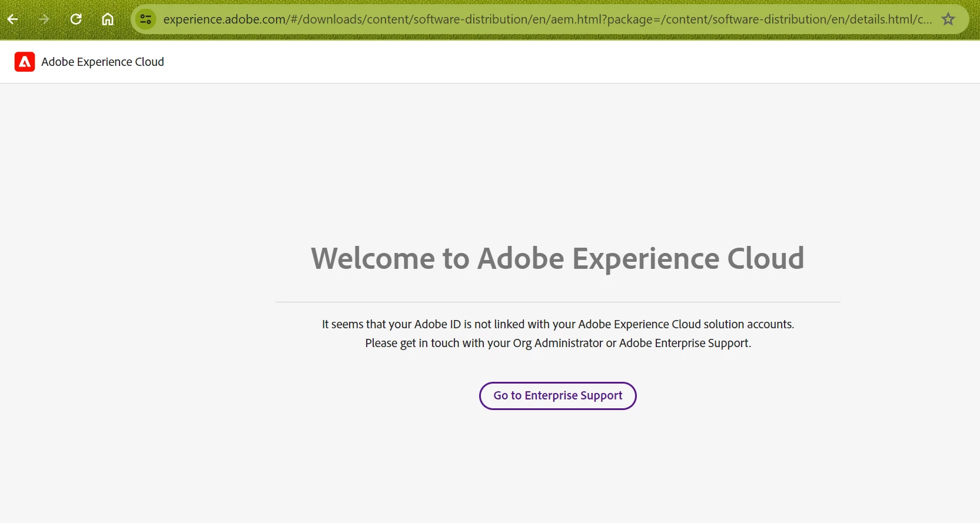
Task: Click the browser forward arrow
Action: click(x=44, y=19)
